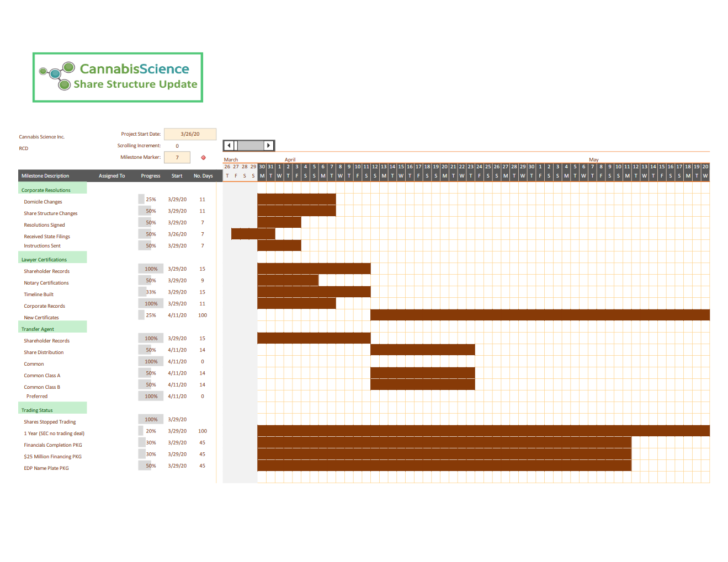
Task: Select the Project Start Date field showing 3/26/20
Action: [x=190, y=133]
